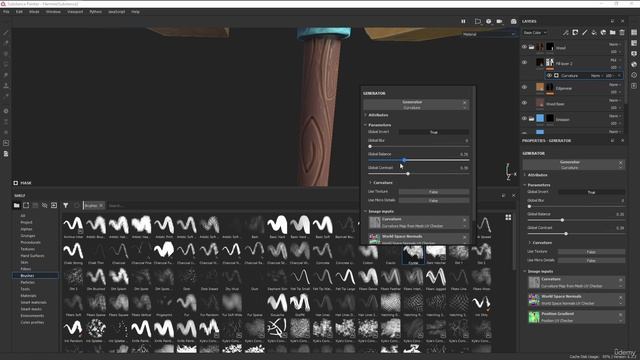Select the Clone tool in left toolbar
The image size is (640, 360).
[x=6, y=86]
